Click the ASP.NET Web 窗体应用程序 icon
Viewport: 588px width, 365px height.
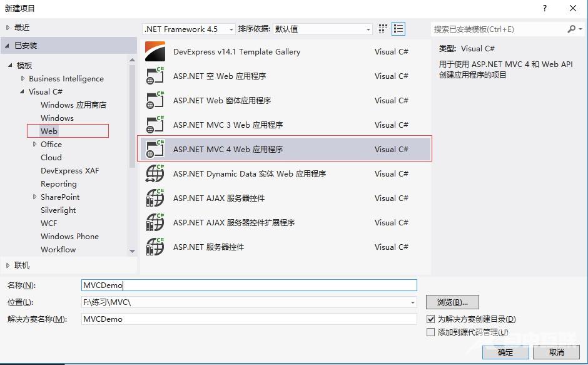click(155, 100)
